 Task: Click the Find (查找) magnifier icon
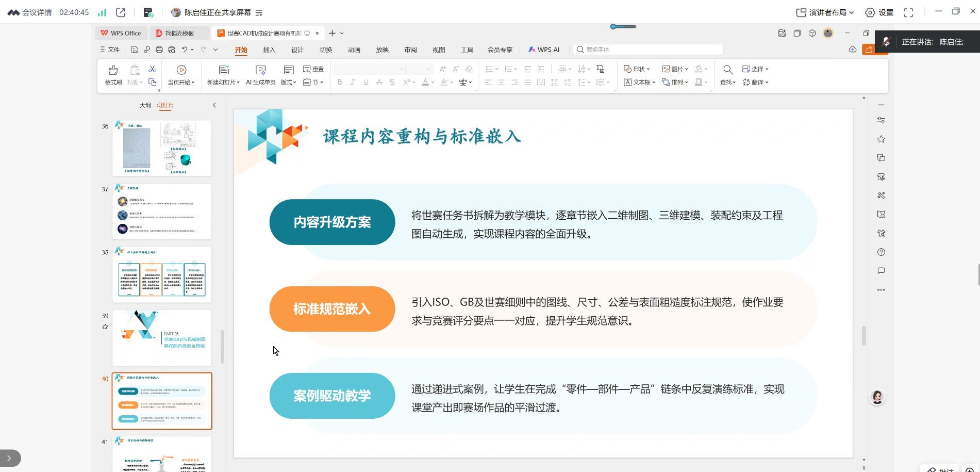click(727, 70)
